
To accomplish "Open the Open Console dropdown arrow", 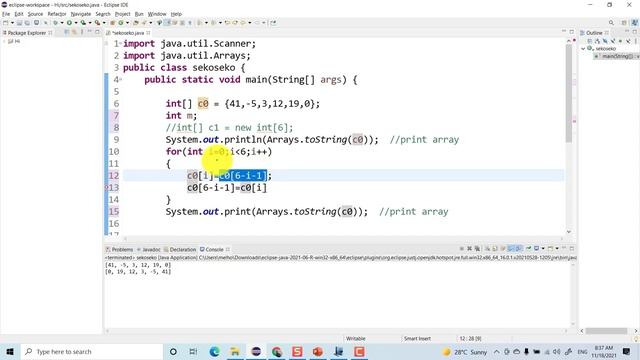I will click(557, 248).
